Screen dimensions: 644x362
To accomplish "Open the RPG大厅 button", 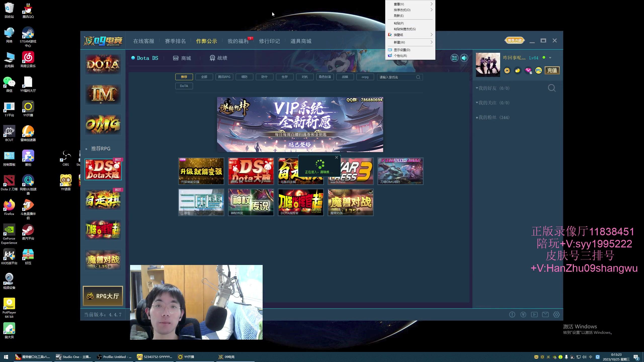I will coord(103,296).
